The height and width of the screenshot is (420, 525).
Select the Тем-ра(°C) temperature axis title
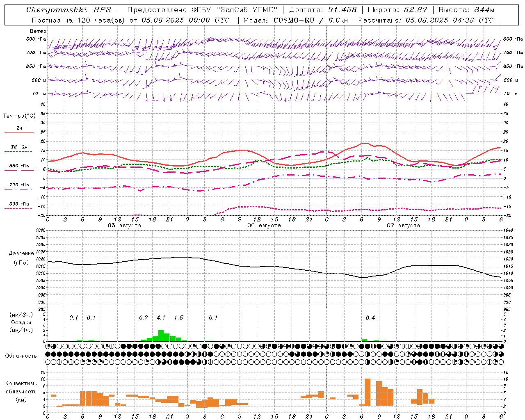(19, 116)
